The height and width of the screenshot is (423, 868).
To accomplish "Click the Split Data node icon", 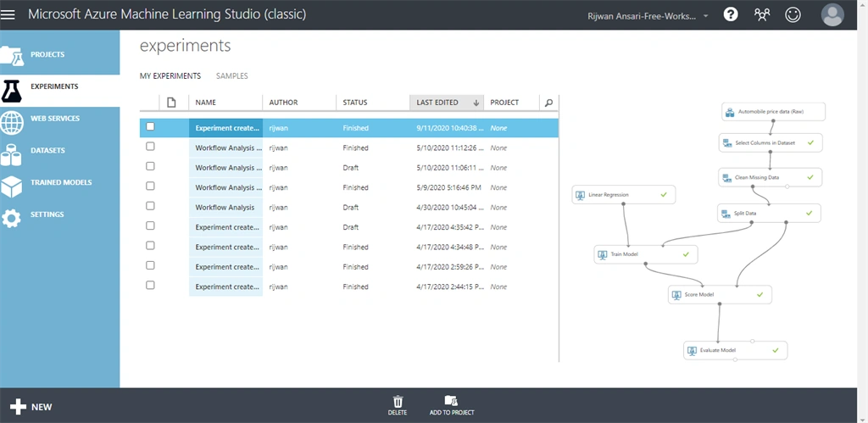I will [726, 213].
